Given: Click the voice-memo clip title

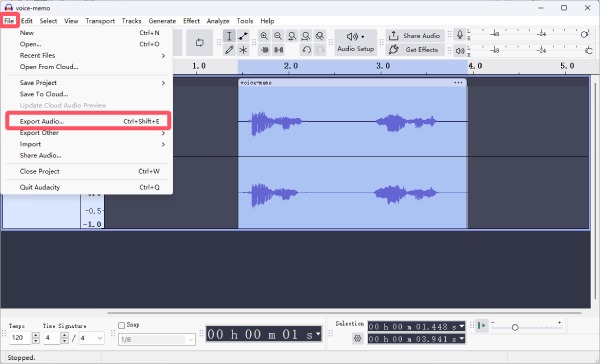Looking at the screenshot, I should [x=256, y=83].
